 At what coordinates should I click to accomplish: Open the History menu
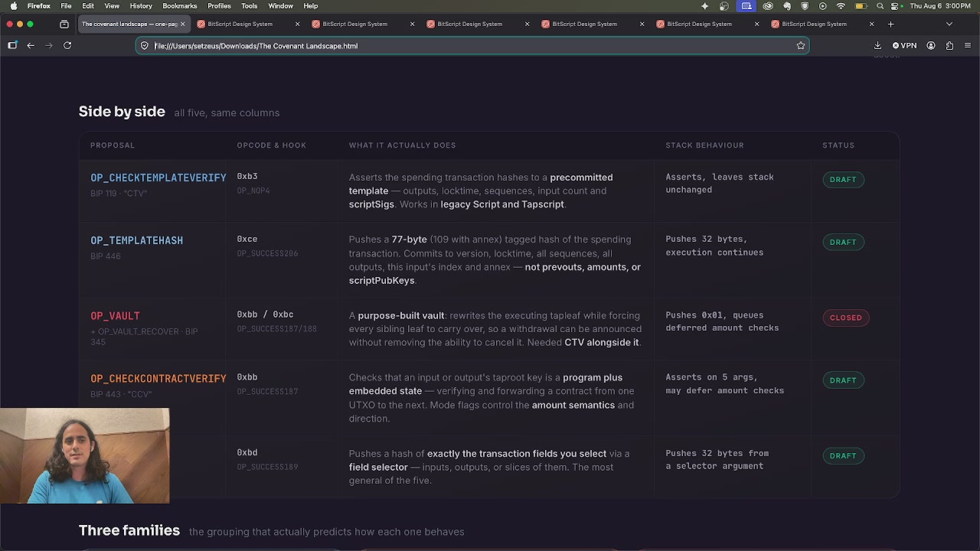(141, 6)
